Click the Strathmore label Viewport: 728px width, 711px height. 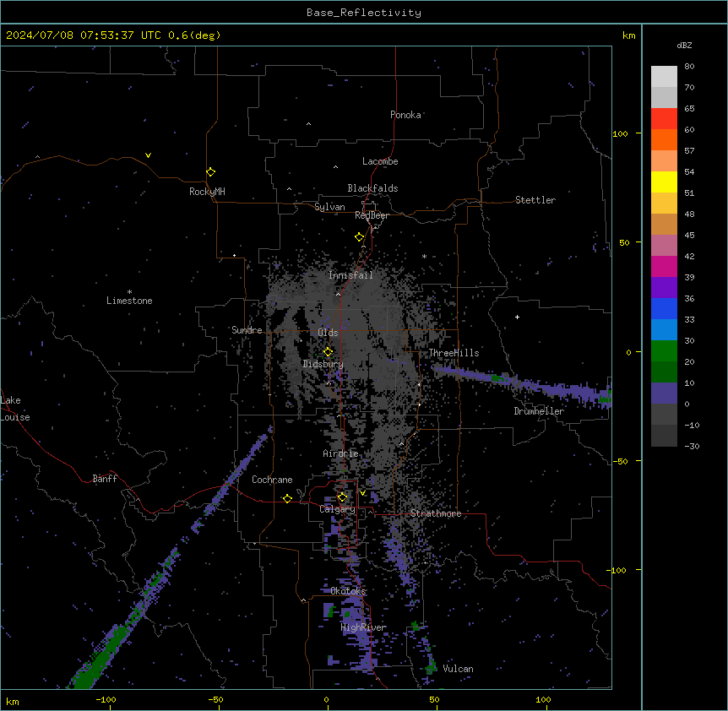(x=436, y=513)
